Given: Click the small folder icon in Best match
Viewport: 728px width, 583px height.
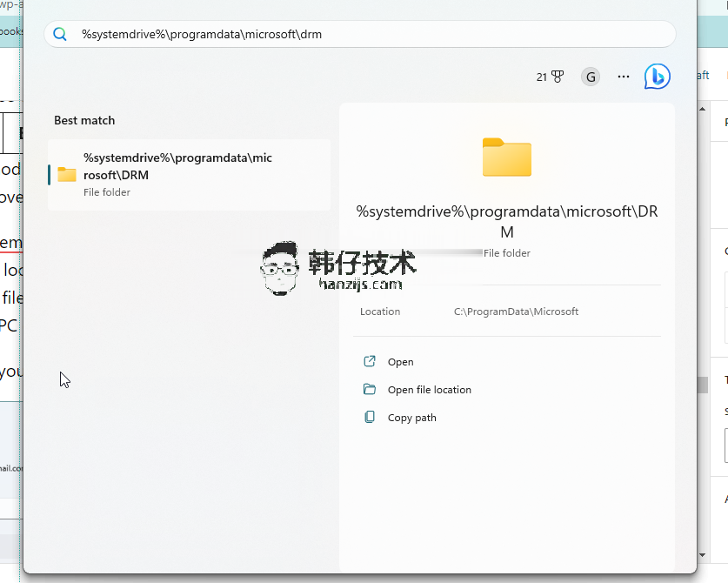Looking at the screenshot, I should 67,174.
